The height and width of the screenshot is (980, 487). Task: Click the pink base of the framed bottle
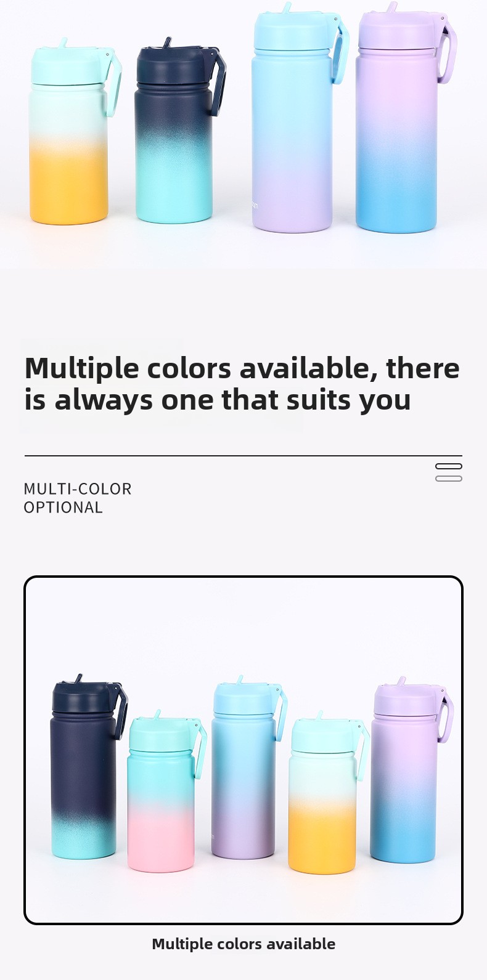pyautogui.click(x=161, y=841)
